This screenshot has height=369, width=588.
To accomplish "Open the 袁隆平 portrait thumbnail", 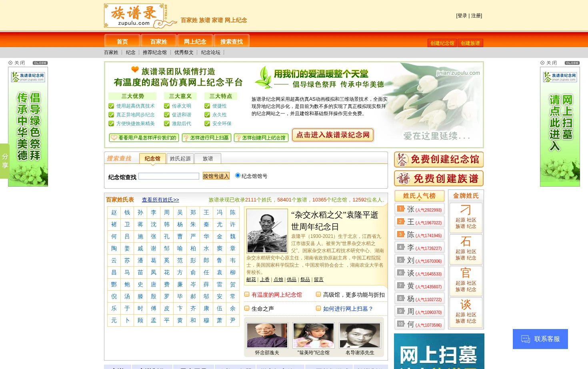I will click(x=267, y=231).
